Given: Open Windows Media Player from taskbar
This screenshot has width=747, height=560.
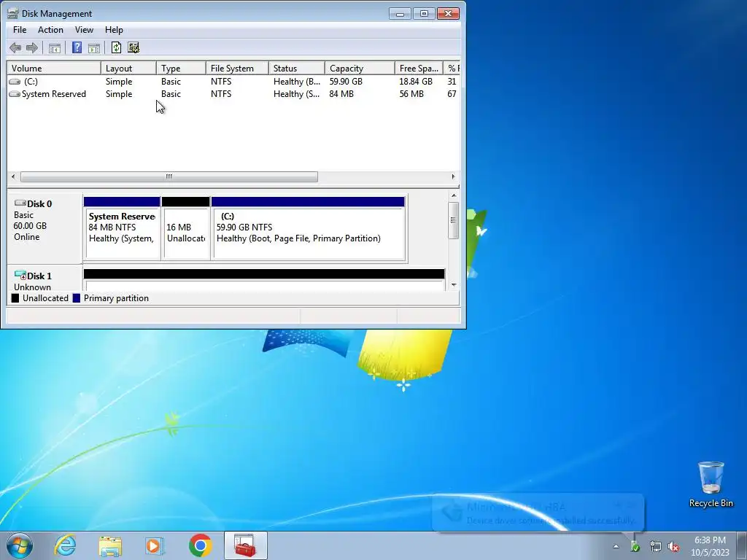Looking at the screenshot, I should tap(155, 545).
